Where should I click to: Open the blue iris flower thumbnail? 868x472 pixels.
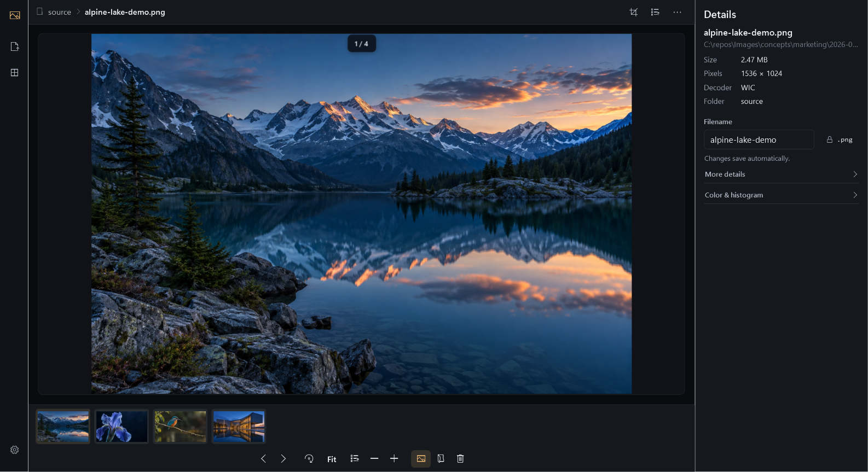point(121,427)
